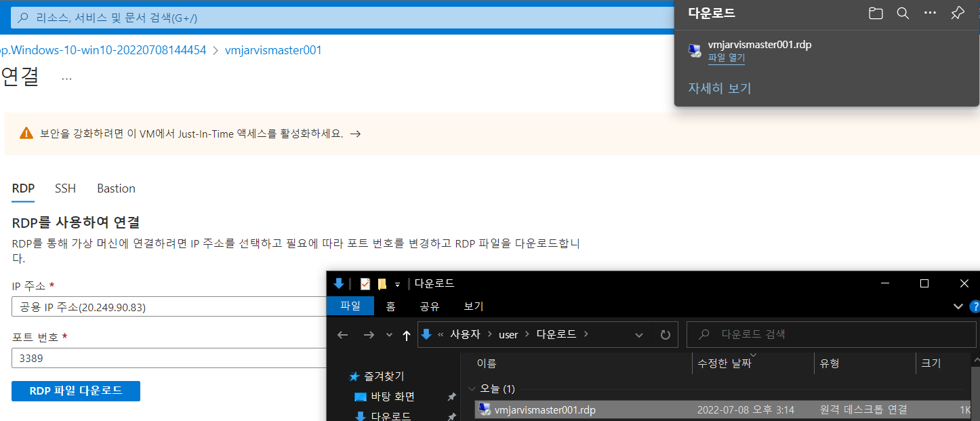Click blue down-arrow icon in Explorer title bar

coord(339,283)
